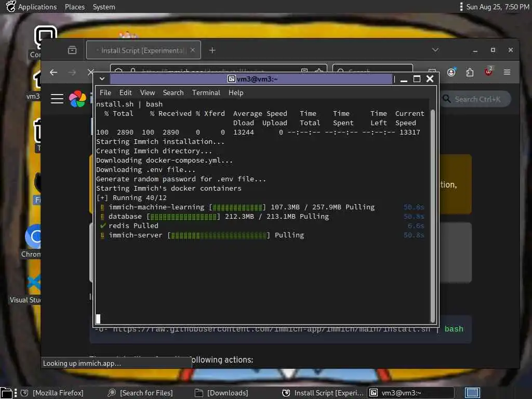Switch to Install Script [Experi... taskbar entry

pos(323,393)
